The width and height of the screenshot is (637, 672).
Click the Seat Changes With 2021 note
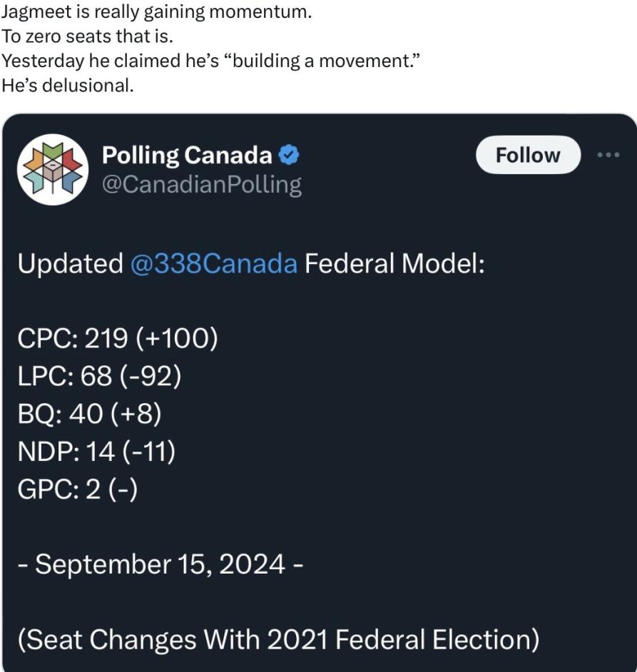[x=277, y=638]
